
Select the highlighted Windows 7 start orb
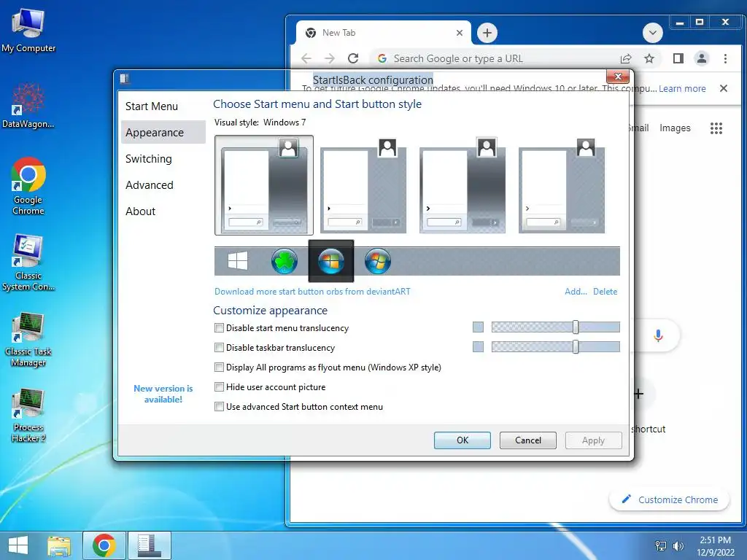coord(331,261)
